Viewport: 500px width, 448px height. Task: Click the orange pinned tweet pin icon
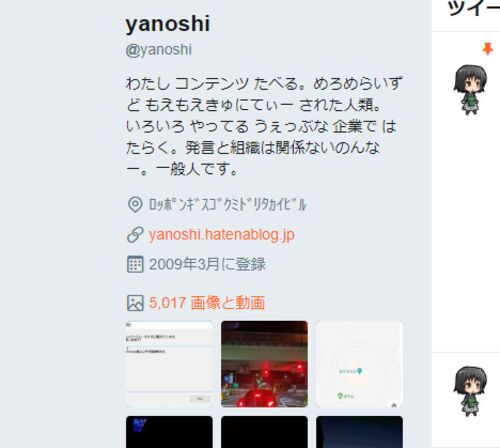tap(488, 49)
